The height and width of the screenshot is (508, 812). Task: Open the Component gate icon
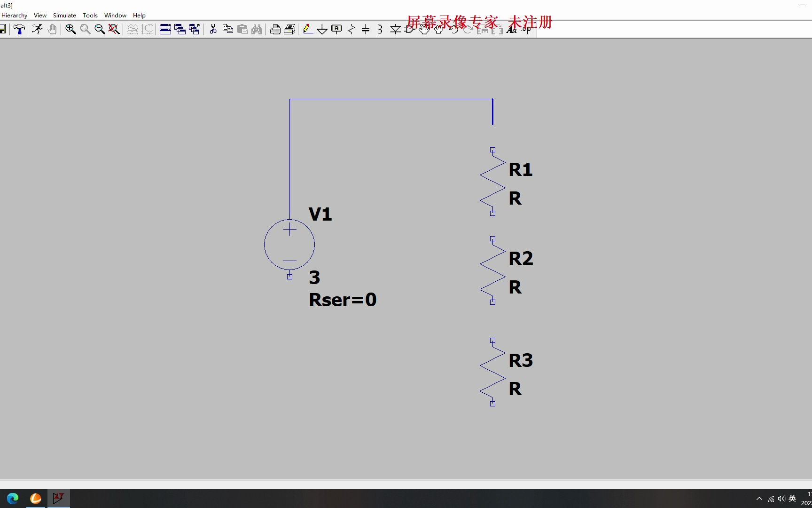point(409,29)
